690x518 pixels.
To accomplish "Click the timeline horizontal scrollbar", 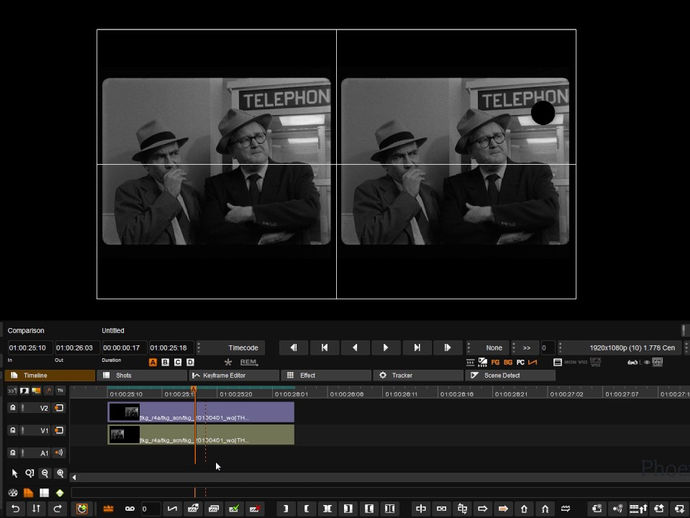I will pyautogui.click(x=380, y=477).
